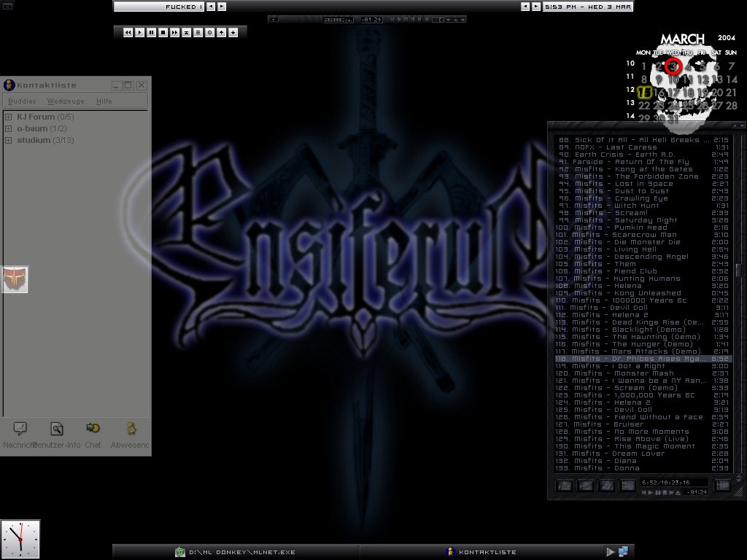Open the Werkzeuge menu in Kontaktliste
The image size is (747, 560).
(x=66, y=101)
